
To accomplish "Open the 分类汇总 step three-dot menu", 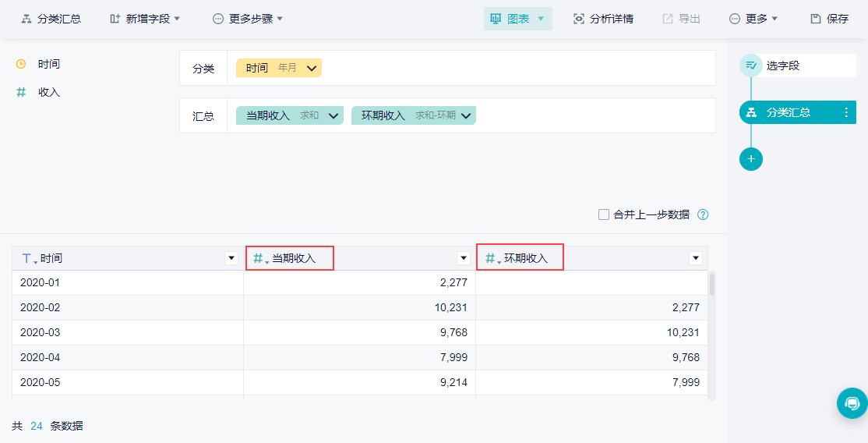I will tap(846, 112).
